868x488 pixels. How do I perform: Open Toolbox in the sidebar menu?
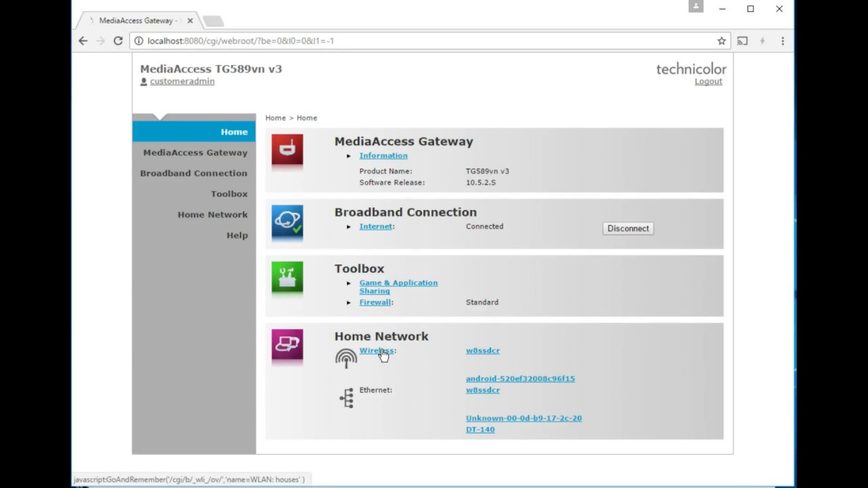(229, 194)
